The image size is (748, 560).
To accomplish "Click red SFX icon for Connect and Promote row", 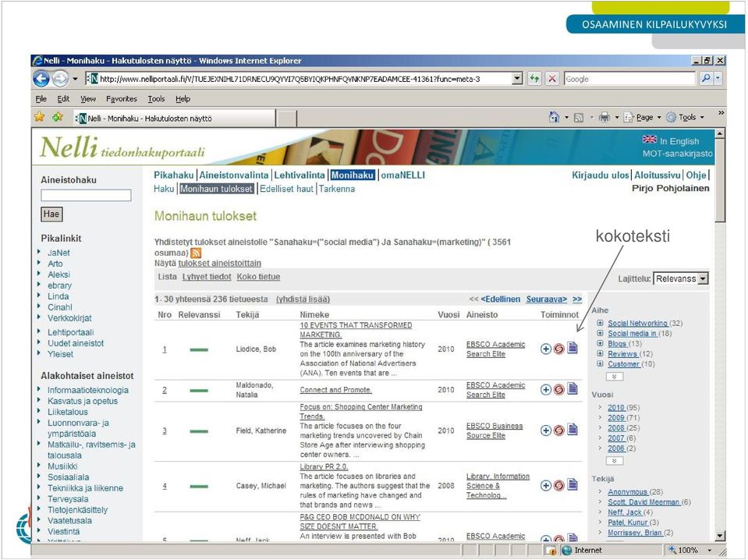I will tap(558, 390).
